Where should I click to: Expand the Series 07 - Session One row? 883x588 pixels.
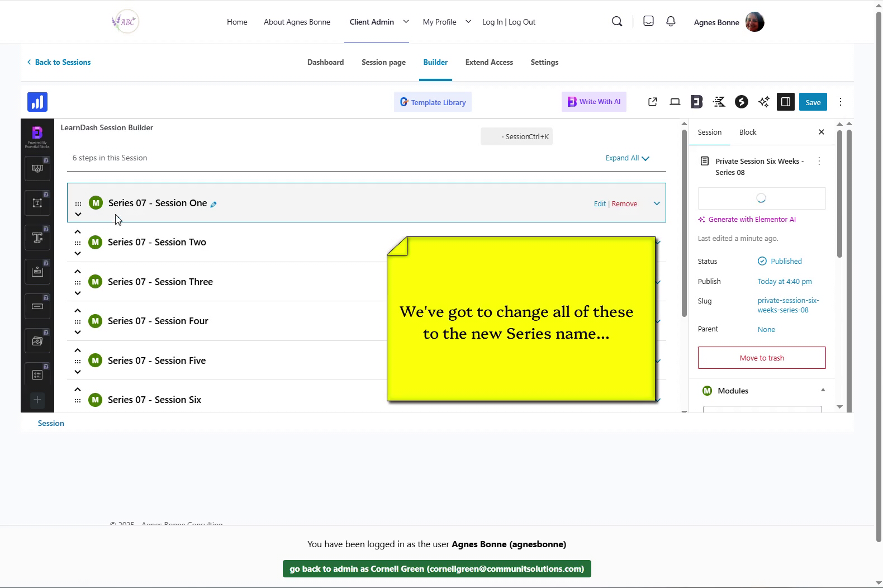point(657,203)
